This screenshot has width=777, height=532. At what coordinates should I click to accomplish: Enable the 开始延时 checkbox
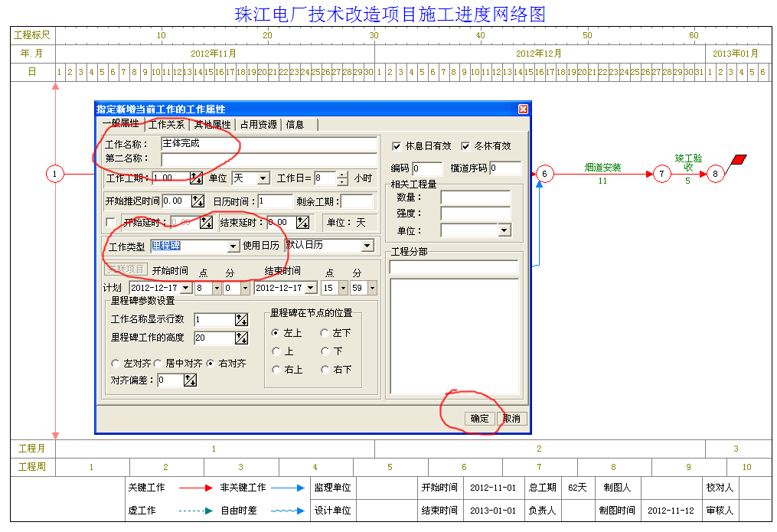pyautogui.click(x=110, y=223)
